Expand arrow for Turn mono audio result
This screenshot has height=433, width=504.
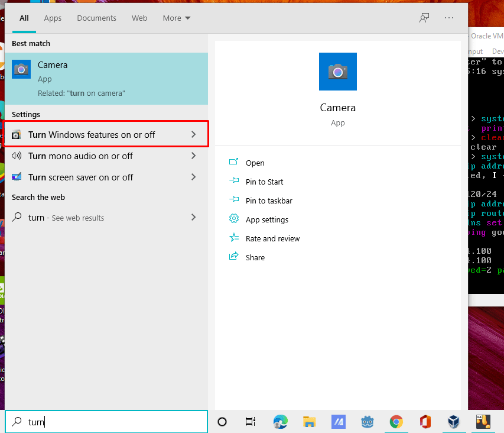193,156
